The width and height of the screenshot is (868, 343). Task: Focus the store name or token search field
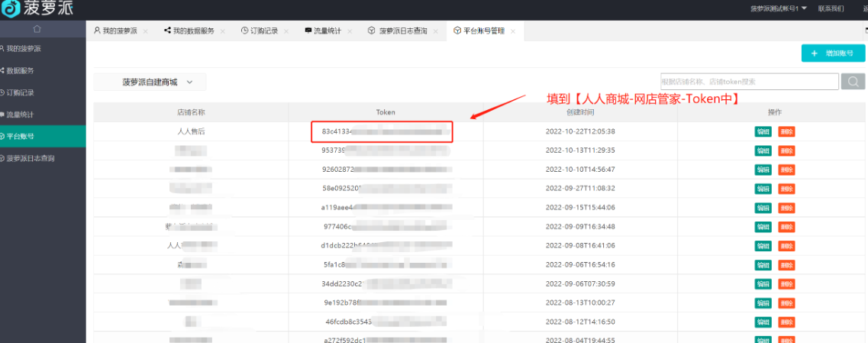[x=748, y=82]
